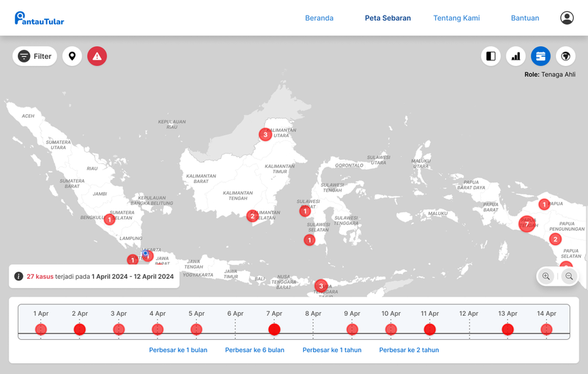Expand timeline with Perbesar ke 6 bulan
Screen dimensions: 588x374
[254, 350]
